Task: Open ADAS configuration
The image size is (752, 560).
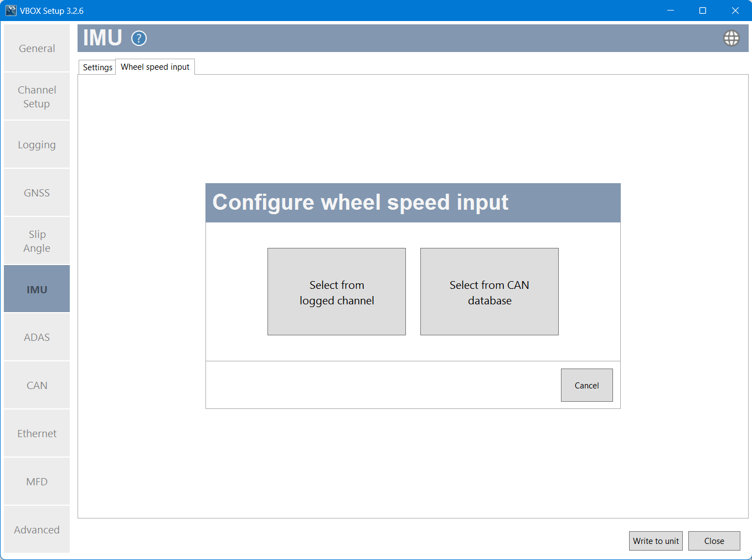Action: pyautogui.click(x=37, y=336)
